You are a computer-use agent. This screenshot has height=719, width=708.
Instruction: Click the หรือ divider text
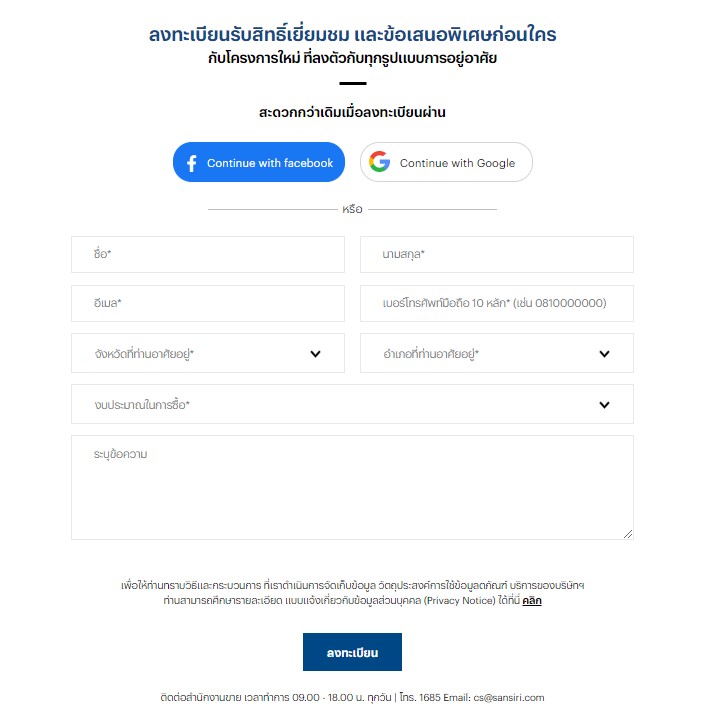tap(352, 209)
